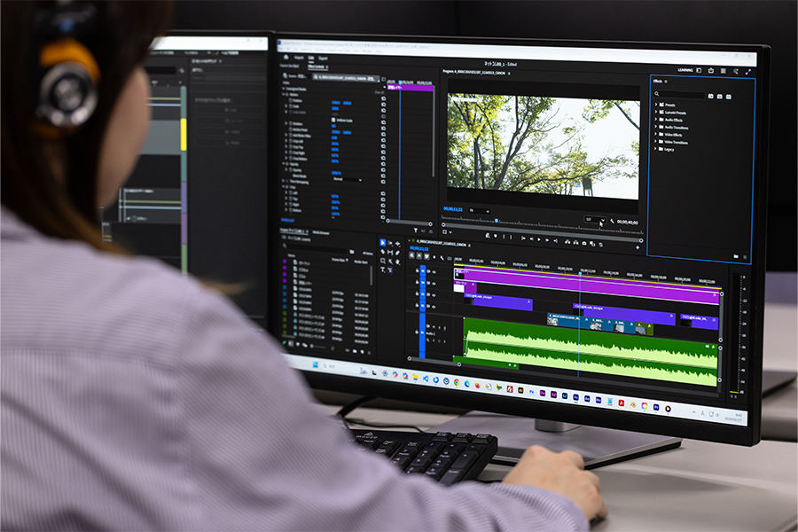Open the playback resolution dropdown
The width and height of the screenshot is (798, 532).
pos(595,219)
